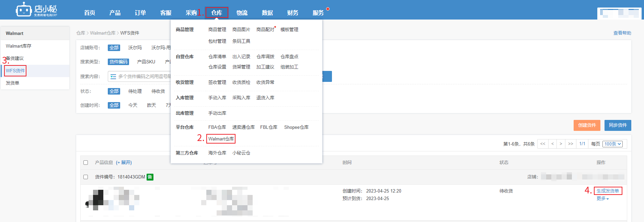Click the 店小秘 robot logo

tap(36, 10)
